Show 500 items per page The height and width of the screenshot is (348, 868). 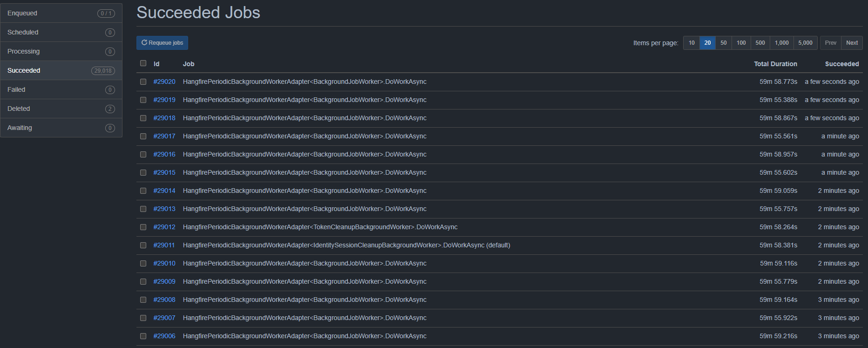[x=760, y=43]
